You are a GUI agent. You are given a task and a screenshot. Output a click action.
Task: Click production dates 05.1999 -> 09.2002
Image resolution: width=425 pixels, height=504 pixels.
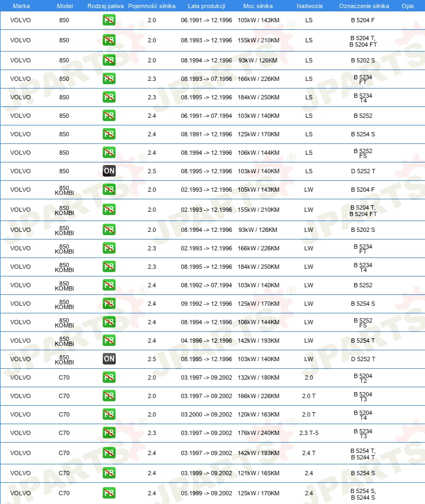[x=206, y=493]
